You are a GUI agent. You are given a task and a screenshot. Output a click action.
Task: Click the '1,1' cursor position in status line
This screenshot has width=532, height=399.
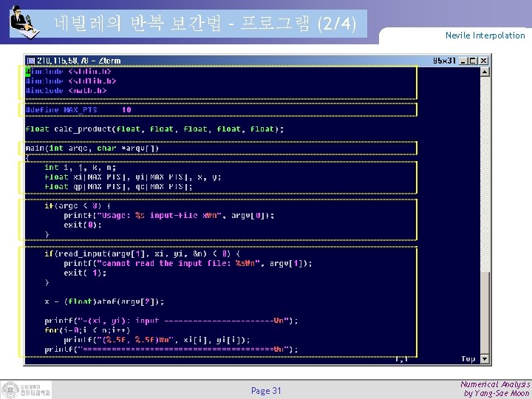[401, 359]
